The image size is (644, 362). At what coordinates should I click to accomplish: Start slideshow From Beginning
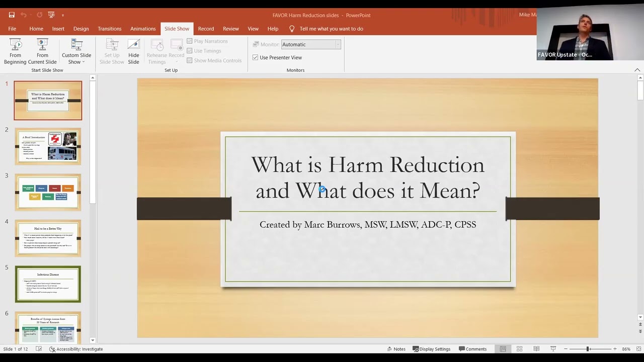(x=15, y=52)
